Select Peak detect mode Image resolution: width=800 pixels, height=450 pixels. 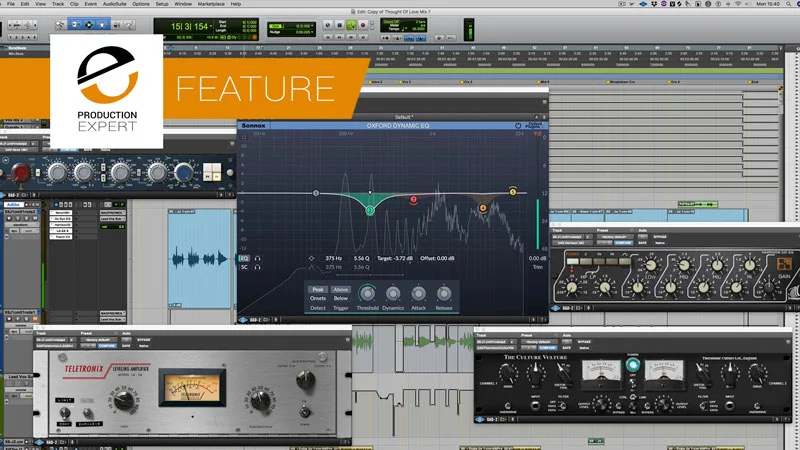[318, 289]
